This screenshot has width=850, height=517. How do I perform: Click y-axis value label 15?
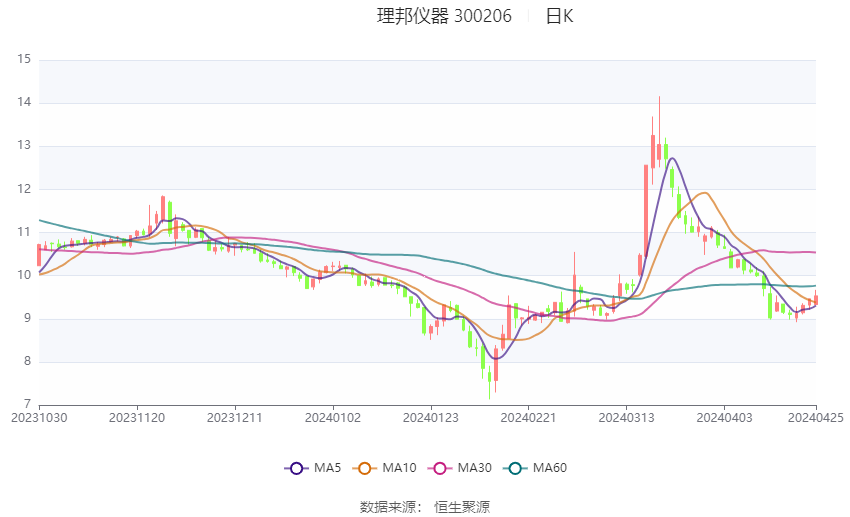click(x=24, y=59)
